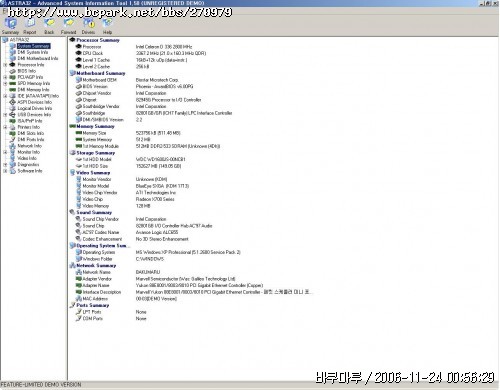Open Network Info tree node
Image resolution: width=500 pixels, height=390 pixels.
pyautogui.click(x=29, y=146)
